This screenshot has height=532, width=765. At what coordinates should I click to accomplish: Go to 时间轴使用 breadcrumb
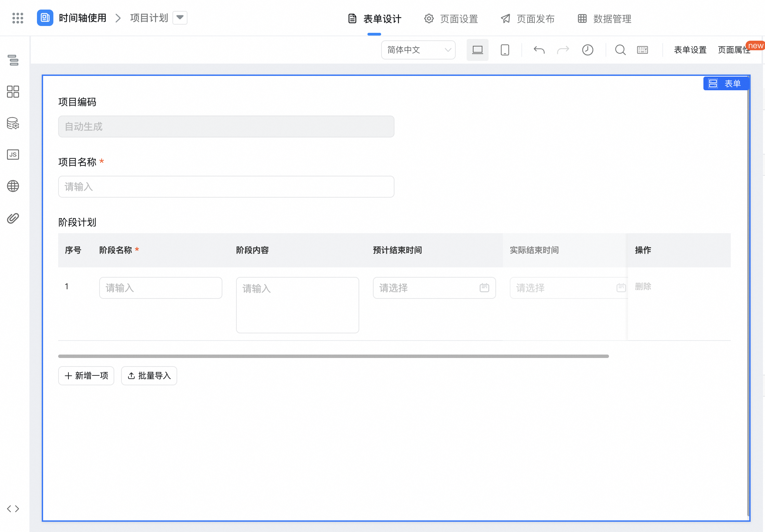click(82, 18)
